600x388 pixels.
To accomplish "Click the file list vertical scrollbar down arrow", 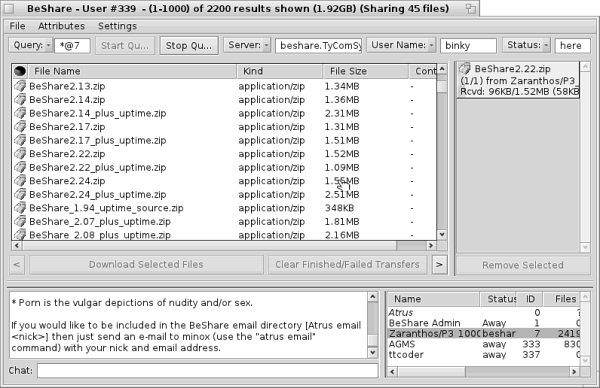I will click(442, 235).
